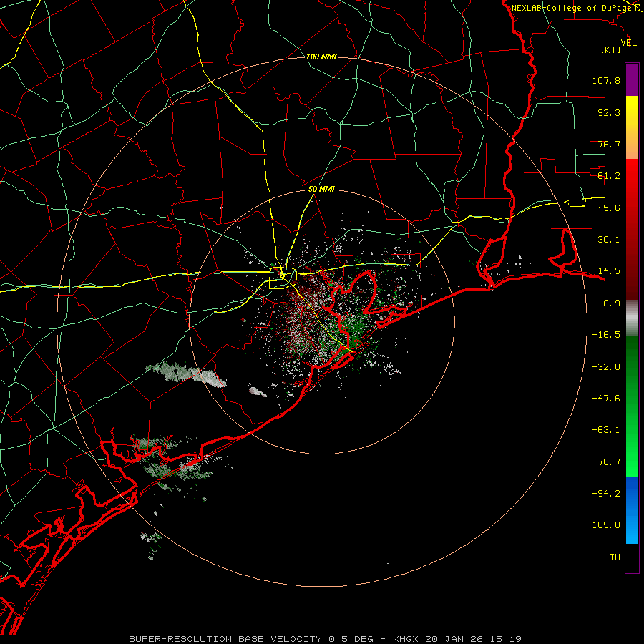
Task: Select the -109.8 scale label
Action: click(x=603, y=525)
